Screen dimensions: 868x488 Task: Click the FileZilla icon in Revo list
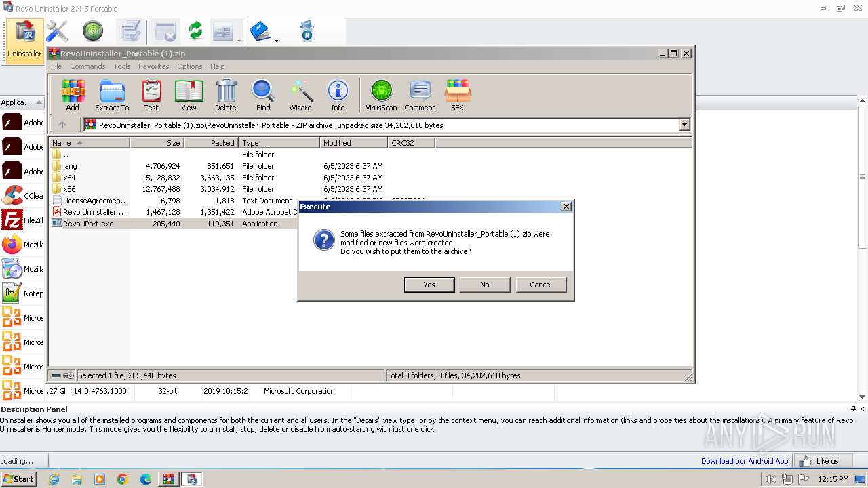click(x=12, y=220)
